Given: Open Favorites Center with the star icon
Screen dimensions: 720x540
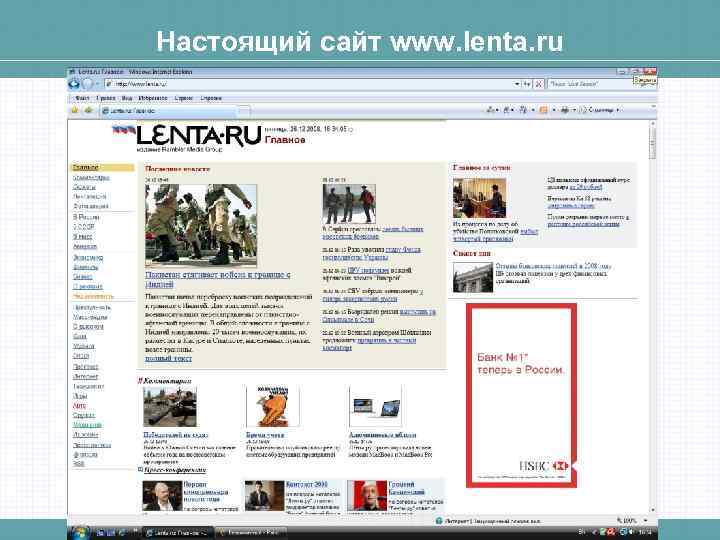Looking at the screenshot, I should pos(74,110).
